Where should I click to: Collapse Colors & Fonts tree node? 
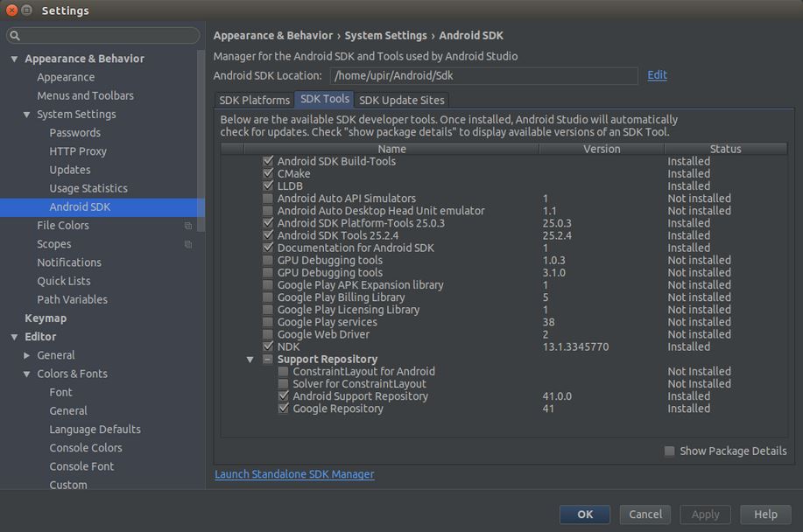click(x=26, y=374)
